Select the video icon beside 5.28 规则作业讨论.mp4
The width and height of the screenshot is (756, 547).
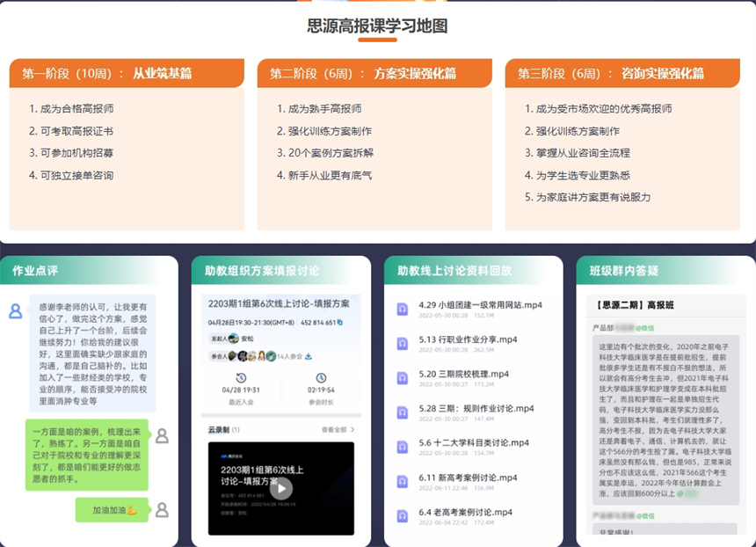(x=402, y=411)
